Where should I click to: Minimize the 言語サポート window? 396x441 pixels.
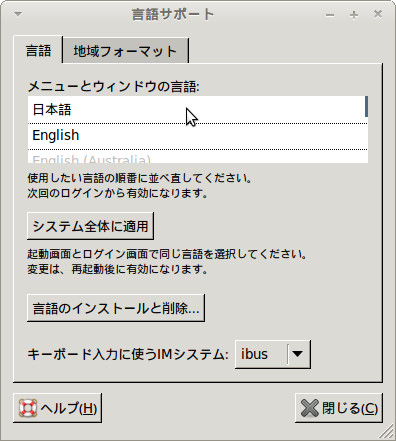point(330,15)
